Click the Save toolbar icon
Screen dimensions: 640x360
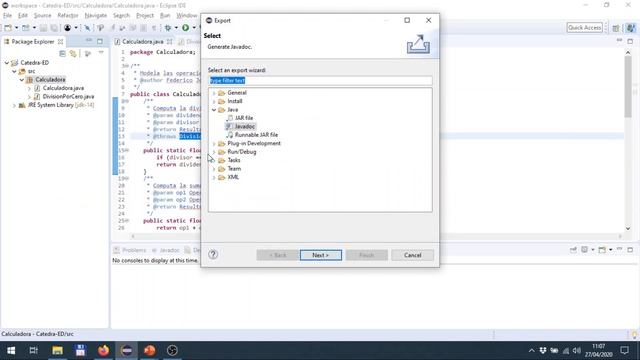43,28
